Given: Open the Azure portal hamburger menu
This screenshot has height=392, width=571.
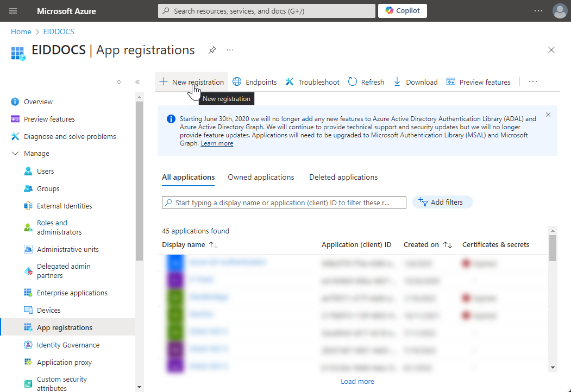Looking at the screenshot, I should (x=14, y=11).
